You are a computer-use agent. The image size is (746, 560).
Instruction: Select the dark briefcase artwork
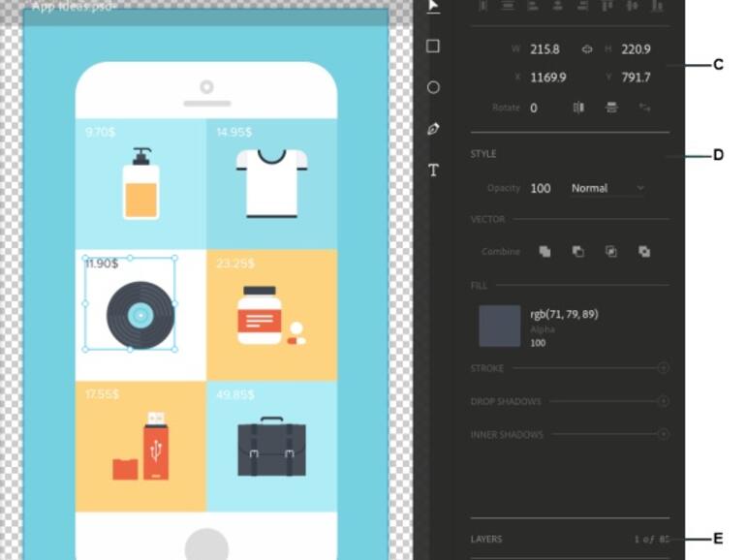point(271,447)
